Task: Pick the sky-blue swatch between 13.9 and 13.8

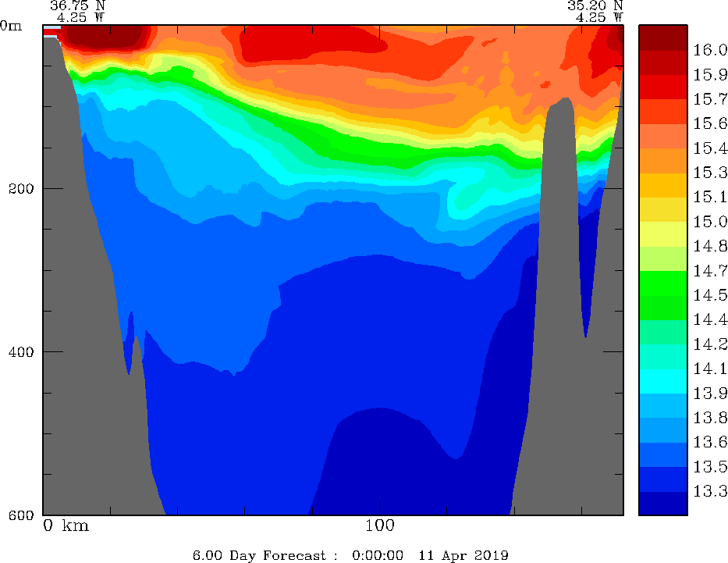Action: click(x=663, y=405)
